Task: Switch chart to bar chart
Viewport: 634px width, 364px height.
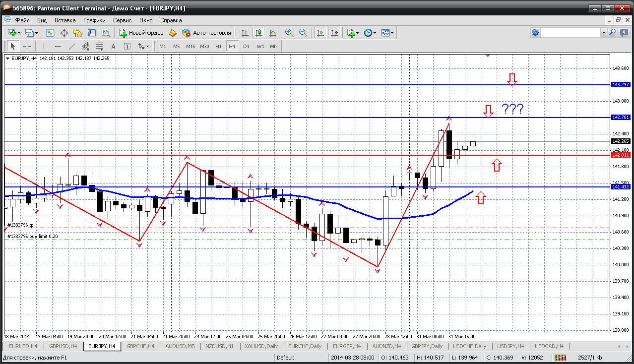Action: 245,33
